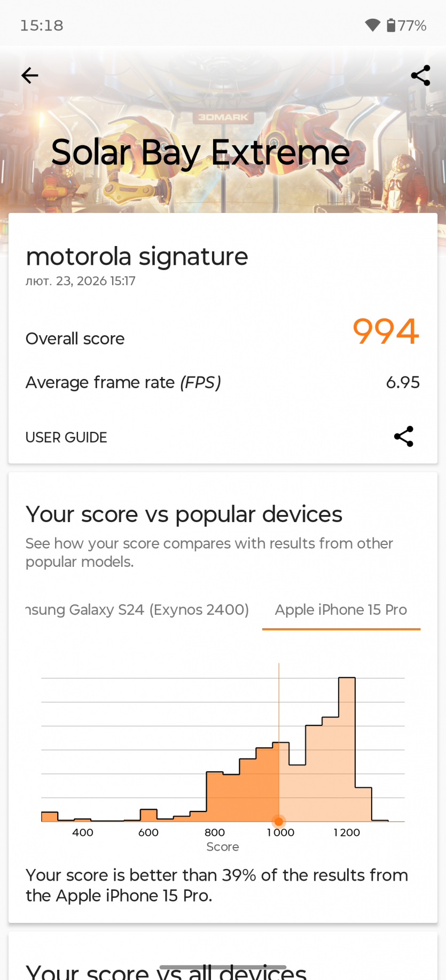Tap the 3DMARK logo in the banner

pos(223,117)
